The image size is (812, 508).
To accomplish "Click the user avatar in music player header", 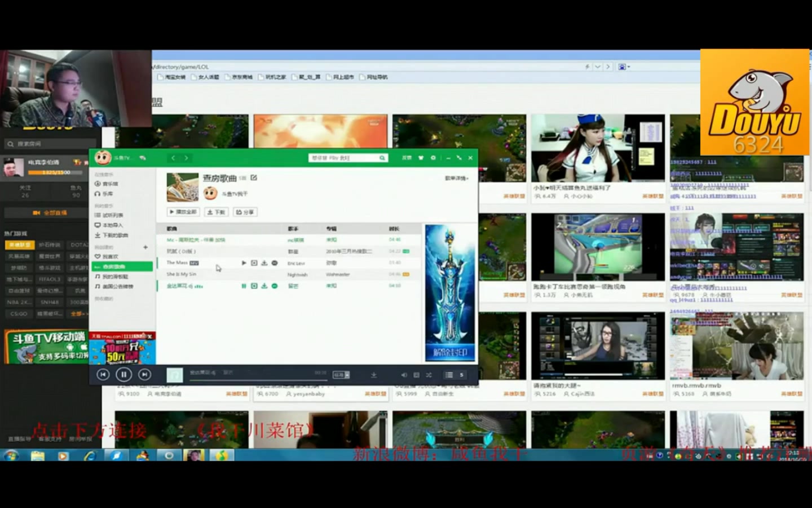I will [103, 157].
